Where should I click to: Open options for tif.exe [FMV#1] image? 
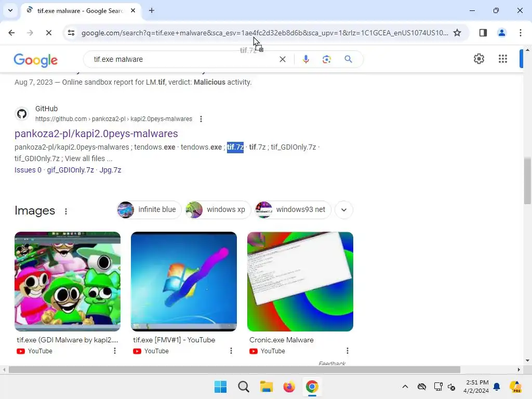pyautogui.click(x=231, y=351)
